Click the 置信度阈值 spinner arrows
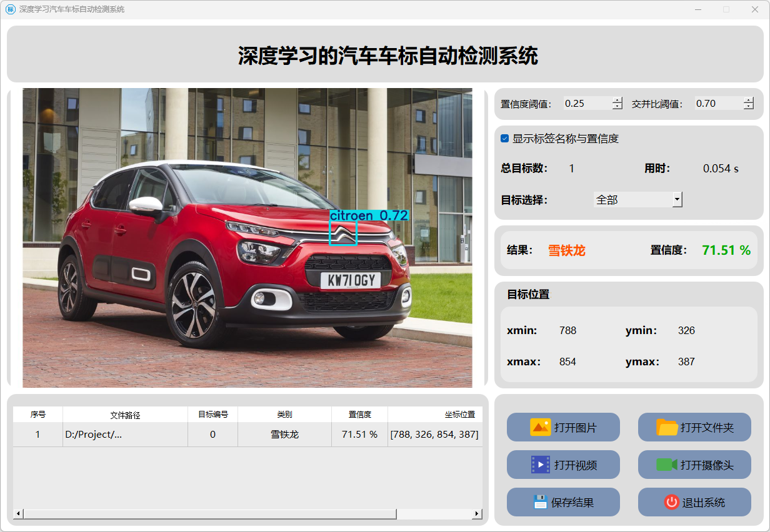Screen dimensions: 770x532 [617, 104]
